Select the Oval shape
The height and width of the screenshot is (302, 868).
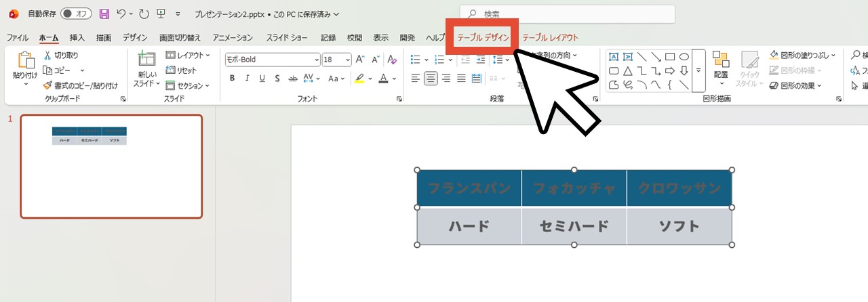click(x=684, y=57)
